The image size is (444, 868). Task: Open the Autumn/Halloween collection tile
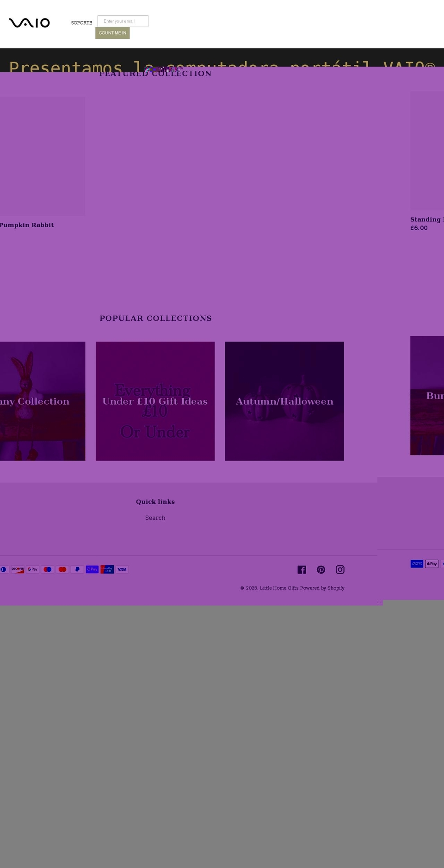click(x=284, y=401)
